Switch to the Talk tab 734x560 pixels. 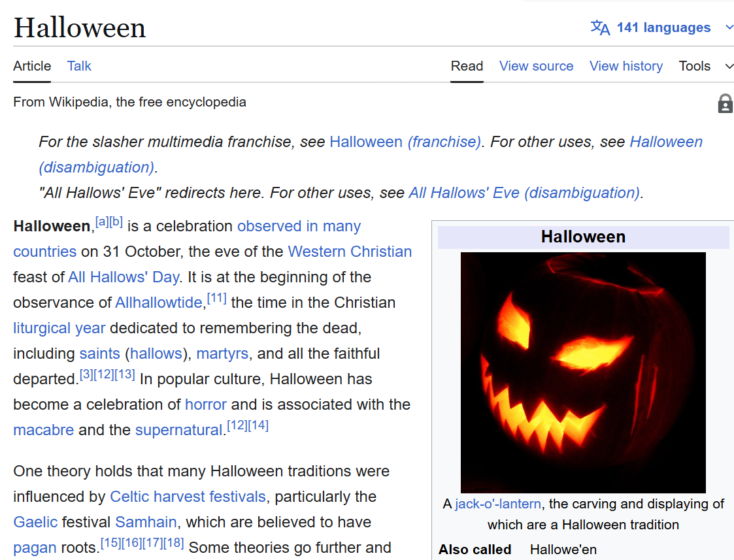point(79,66)
